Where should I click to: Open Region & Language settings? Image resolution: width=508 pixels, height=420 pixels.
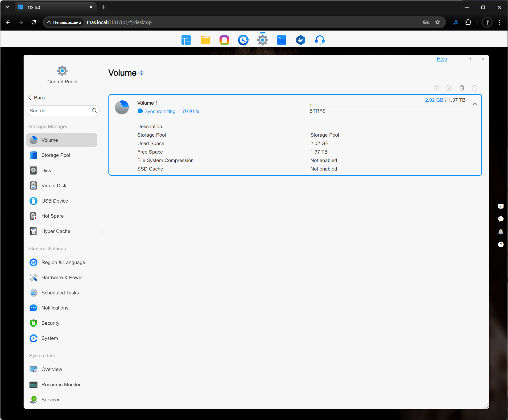coord(62,262)
